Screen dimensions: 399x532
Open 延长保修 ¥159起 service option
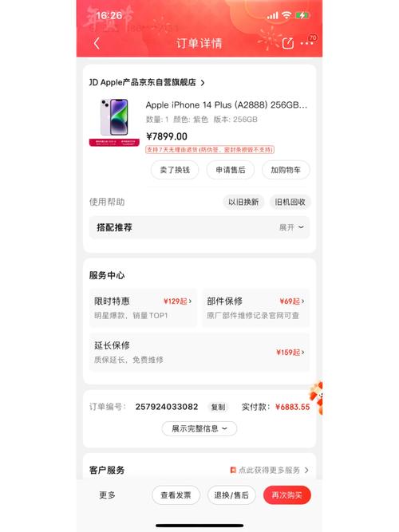[199, 353]
